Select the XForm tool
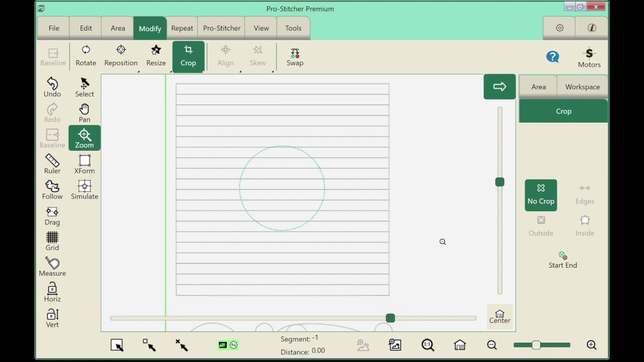 point(85,164)
